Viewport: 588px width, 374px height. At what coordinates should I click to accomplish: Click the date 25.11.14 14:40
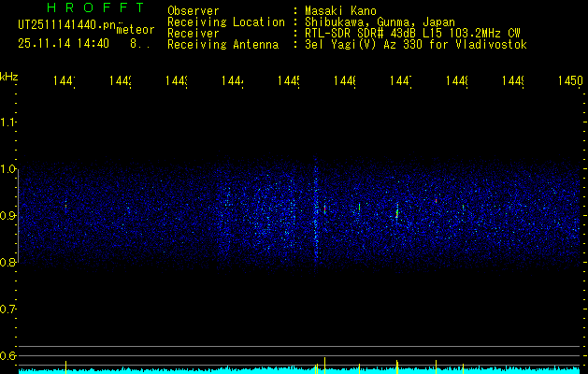pyautogui.click(x=64, y=44)
